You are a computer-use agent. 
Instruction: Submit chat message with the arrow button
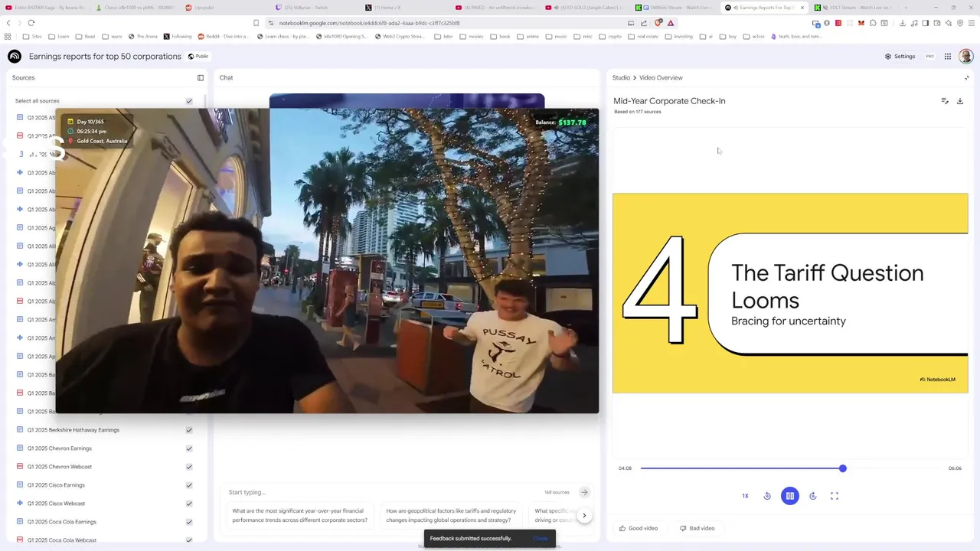[584, 492]
